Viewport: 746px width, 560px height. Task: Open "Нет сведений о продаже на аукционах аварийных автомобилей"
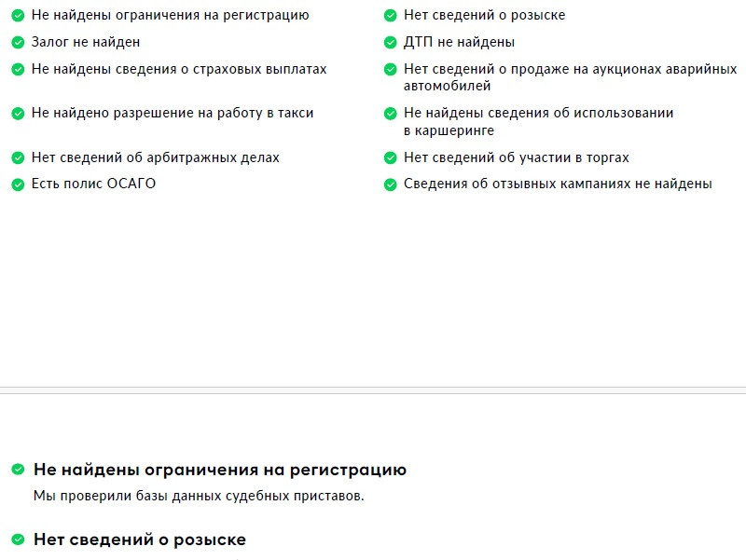point(570,77)
